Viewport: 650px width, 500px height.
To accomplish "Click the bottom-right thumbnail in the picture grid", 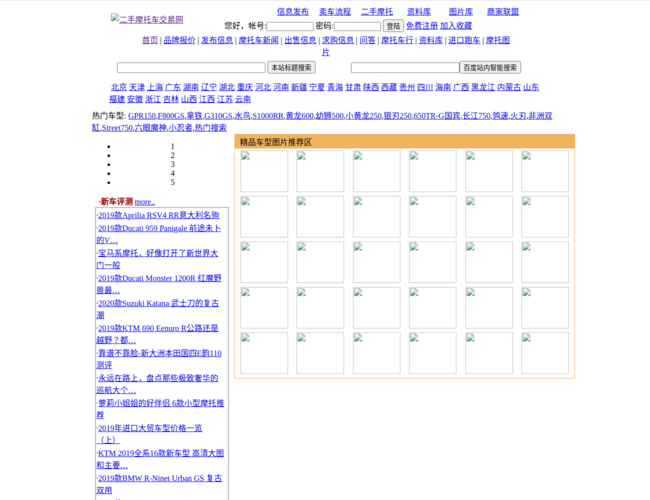I will click(x=545, y=353).
